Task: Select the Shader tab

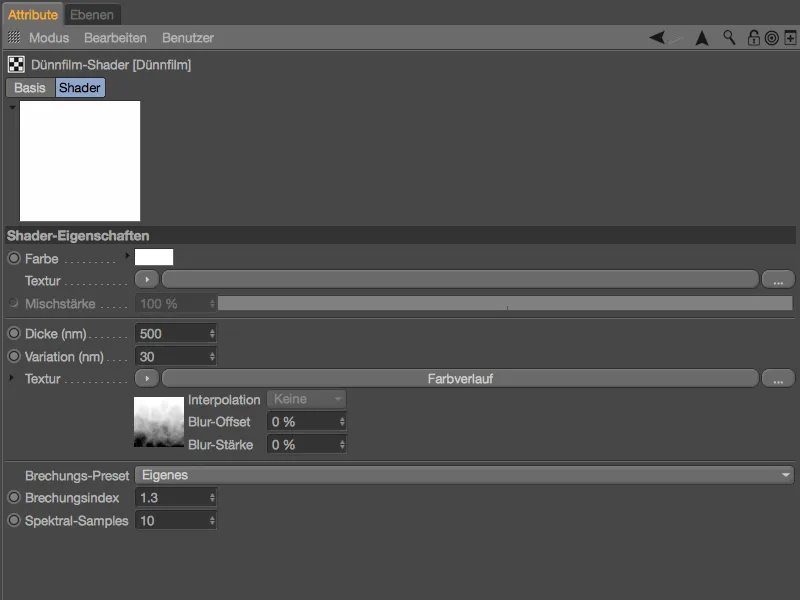Action: coord(80,88)
